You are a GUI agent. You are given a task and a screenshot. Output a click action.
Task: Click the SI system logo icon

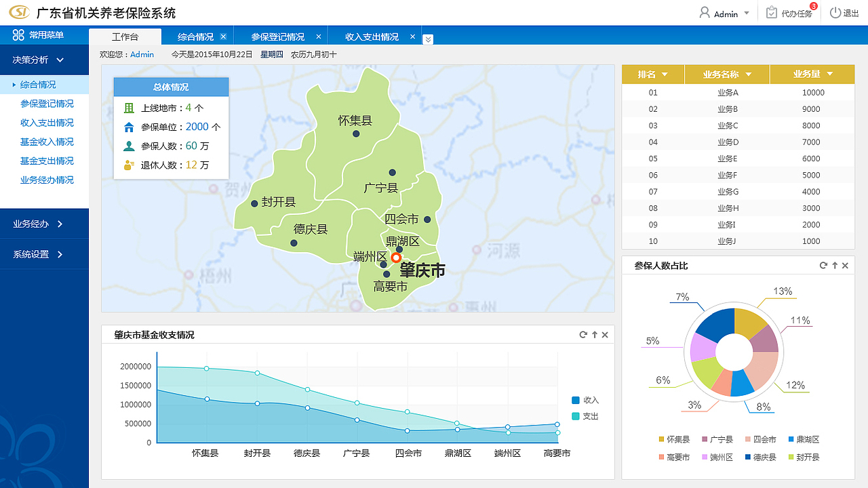point(20,13)
